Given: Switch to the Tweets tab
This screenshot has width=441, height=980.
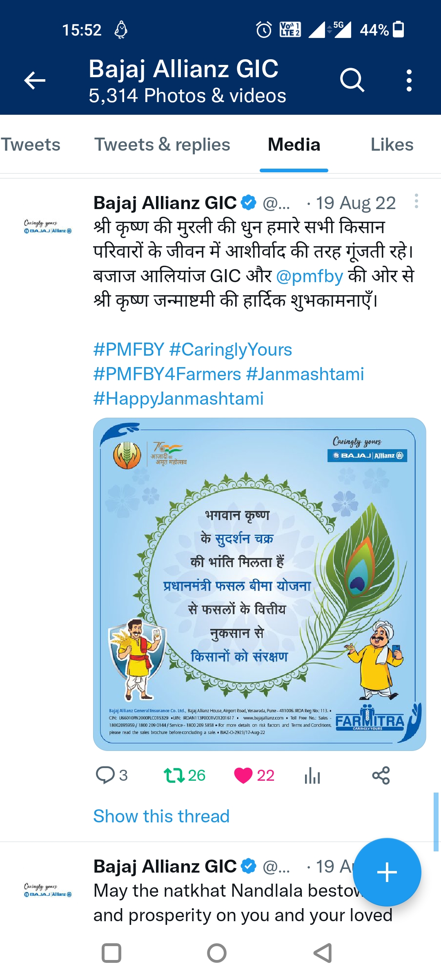Looking at the screenshot, I should [x=30, y=145].
